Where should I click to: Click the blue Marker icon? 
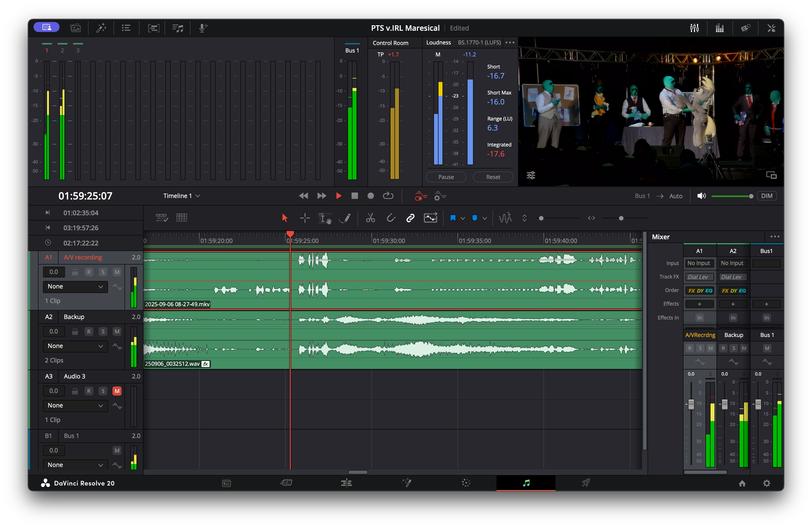pyautogui.click(x=474, y=218)
